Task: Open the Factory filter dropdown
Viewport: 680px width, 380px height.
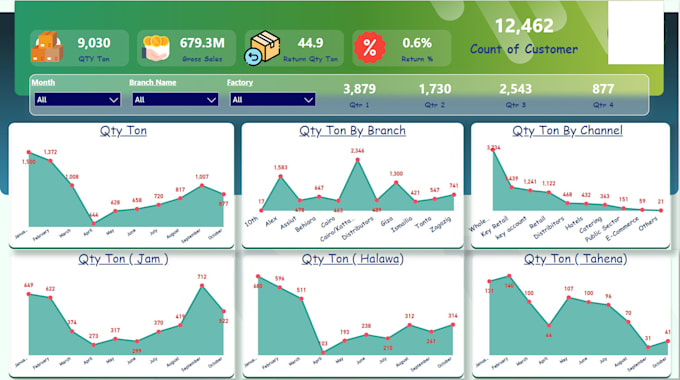Action: (x=272, y=100)
